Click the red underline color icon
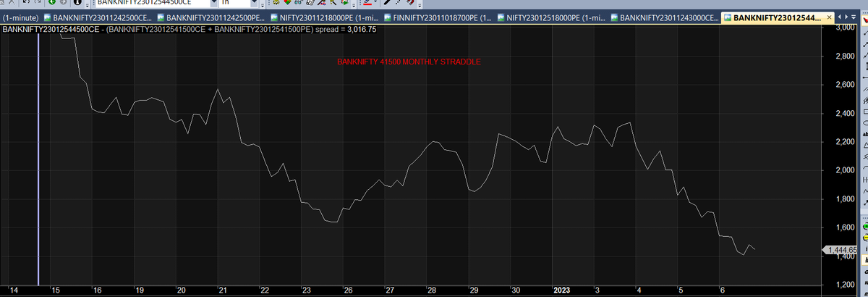 367,2
